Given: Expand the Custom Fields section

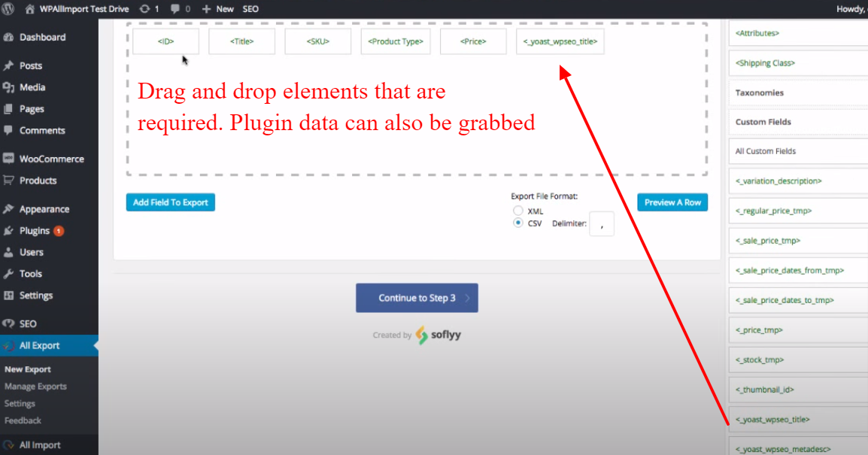Looking at the screenshot, I should [798, 122].
